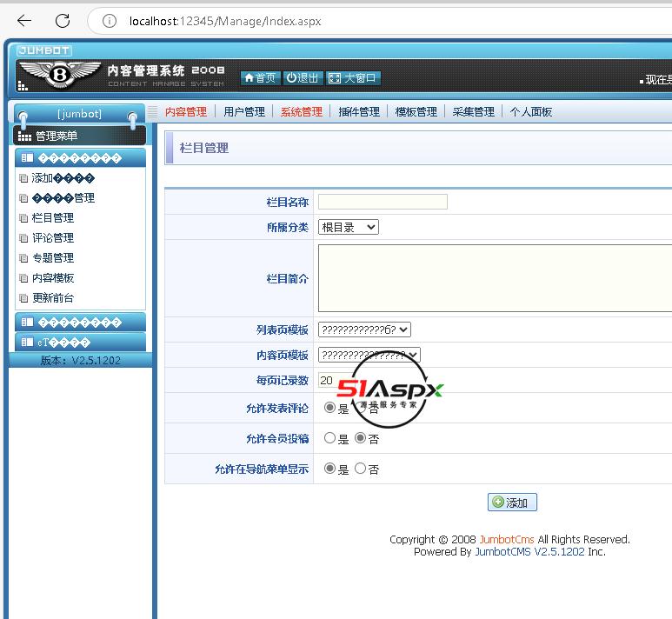Screen dimensions: 672x619
Task: Click the browser address bar URL
Action: click(225, 21)
